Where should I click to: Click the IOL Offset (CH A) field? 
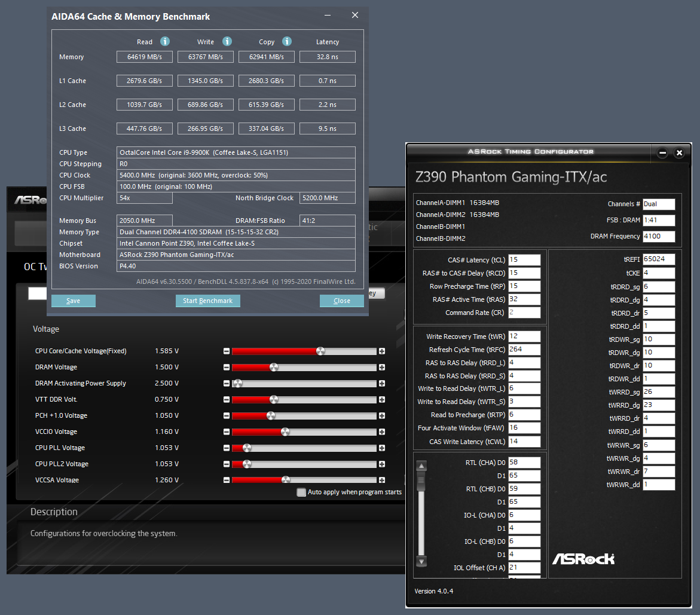525,568
